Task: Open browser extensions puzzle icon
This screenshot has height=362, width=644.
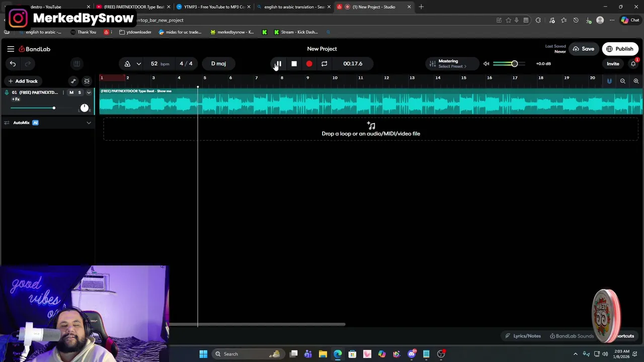Action: (538, 20)
